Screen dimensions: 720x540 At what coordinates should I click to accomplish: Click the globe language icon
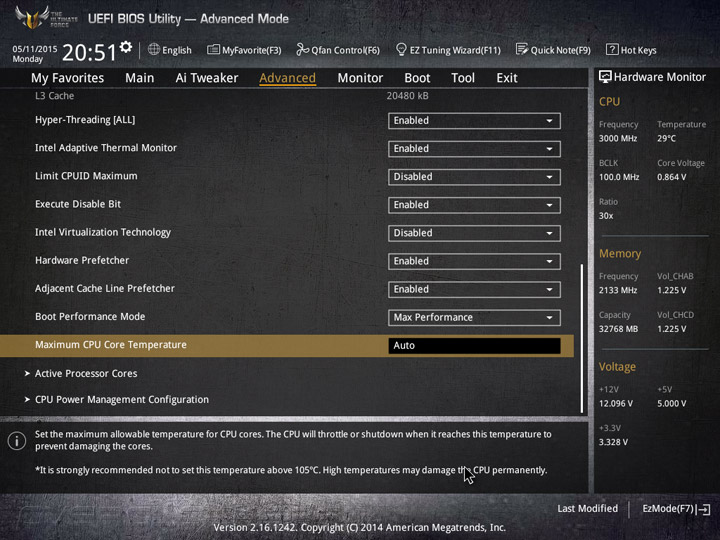(x=154, y=49)
